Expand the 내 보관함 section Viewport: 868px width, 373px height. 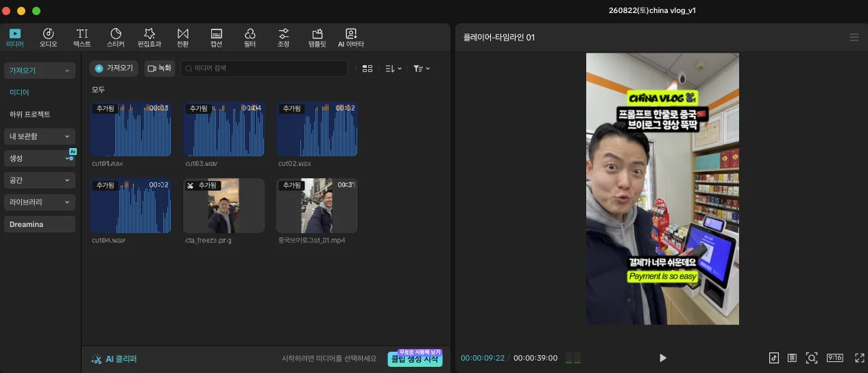pos(39,136)
